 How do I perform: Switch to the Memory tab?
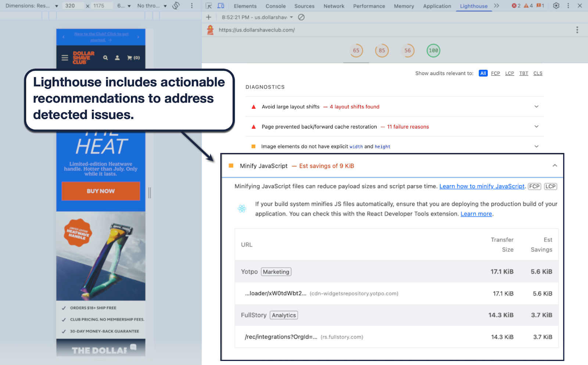pos(404,6)
